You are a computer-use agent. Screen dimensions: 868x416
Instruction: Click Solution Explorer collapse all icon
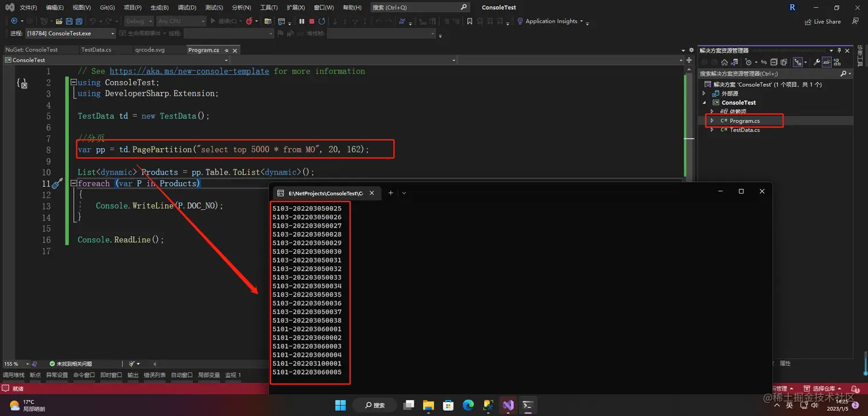click(774, 62)
